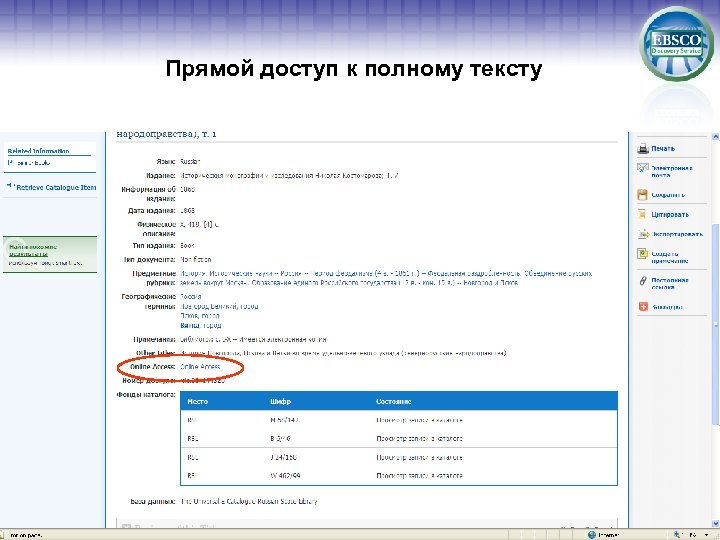
Task: Click the Создать примечание note icon
Action: tap(642, 253)
